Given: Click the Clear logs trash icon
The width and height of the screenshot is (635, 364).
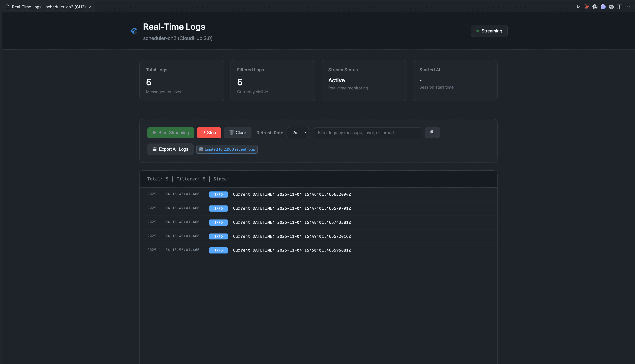Looking at the screenshot, I should tap(232, 132).
